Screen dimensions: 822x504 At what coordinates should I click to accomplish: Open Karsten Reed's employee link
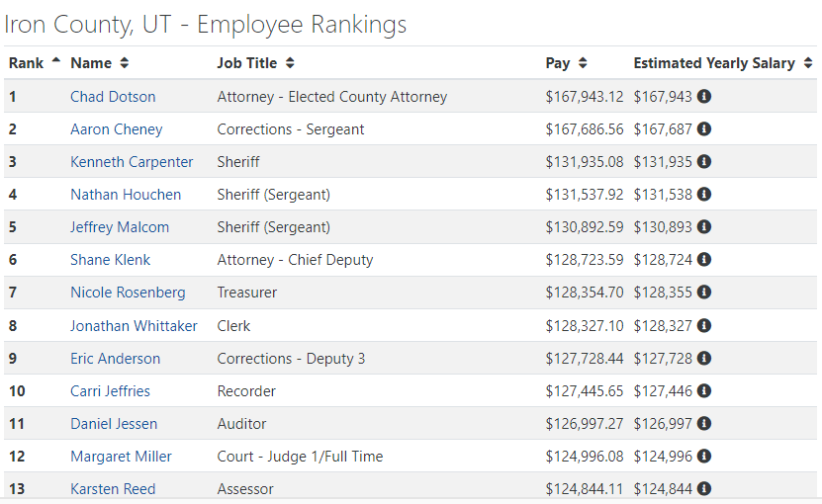click(113, 489)
